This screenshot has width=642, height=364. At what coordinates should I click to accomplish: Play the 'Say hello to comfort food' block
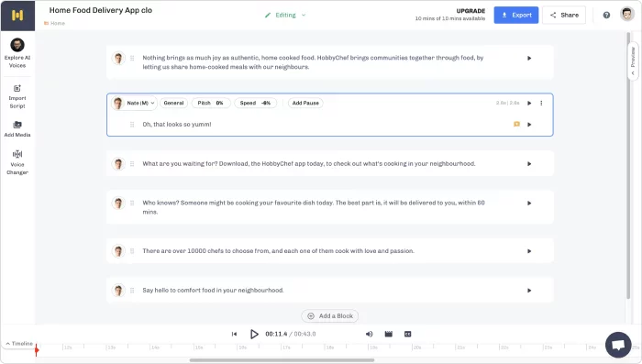[x=529, y=291]
